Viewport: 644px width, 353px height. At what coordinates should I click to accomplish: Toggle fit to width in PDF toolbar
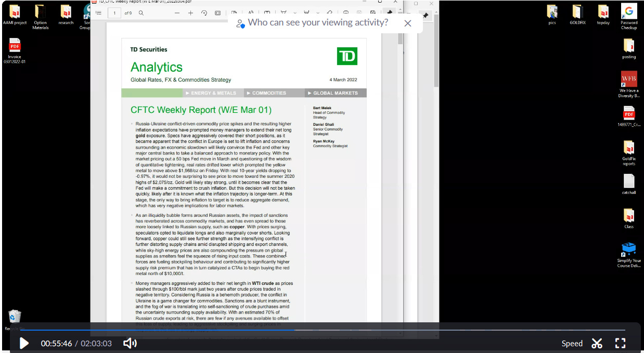coord(217,13)
